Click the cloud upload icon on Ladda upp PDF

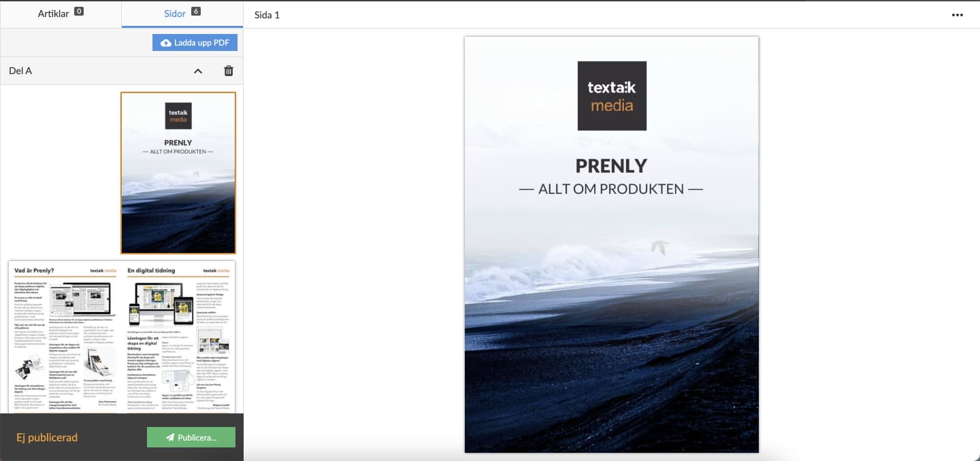pyautogui.click(x=166, y=42)
